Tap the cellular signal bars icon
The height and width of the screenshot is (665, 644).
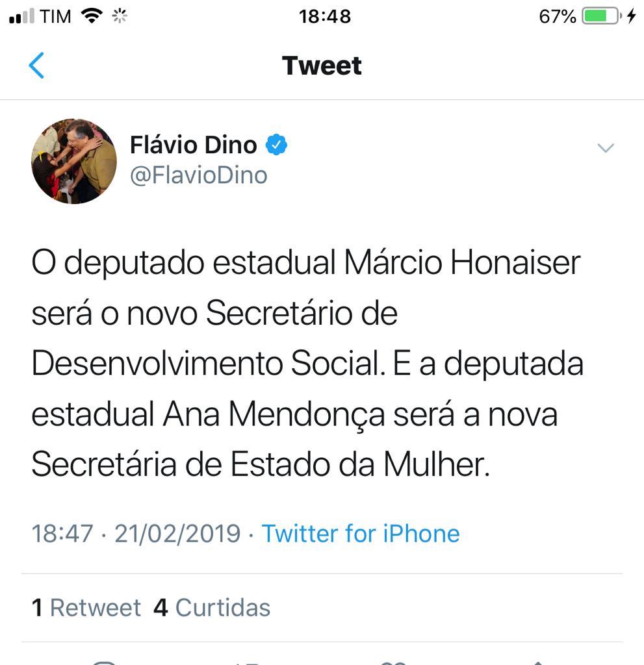[x=21, y=17]
